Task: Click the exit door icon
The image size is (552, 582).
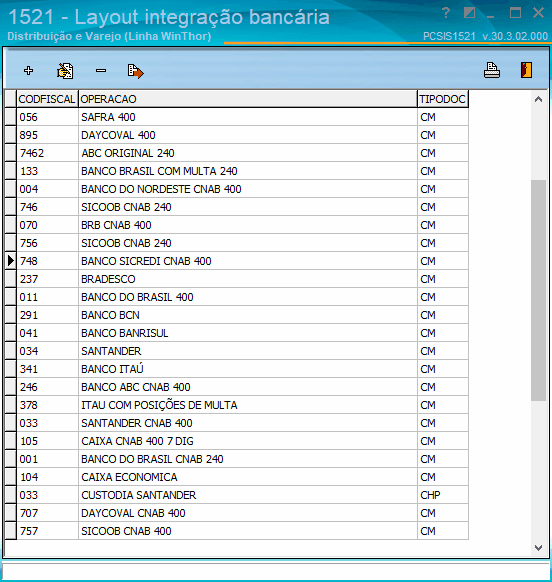Action: (x=526, y=70)
